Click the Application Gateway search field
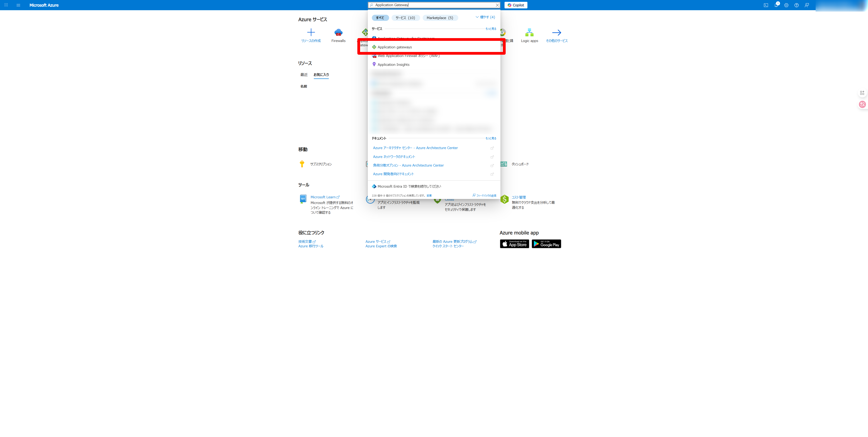868x437 pixels. tap(433, 5)
